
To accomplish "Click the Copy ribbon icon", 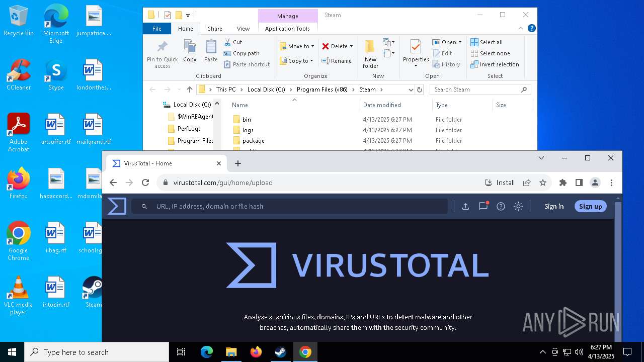I will (190, 51).
